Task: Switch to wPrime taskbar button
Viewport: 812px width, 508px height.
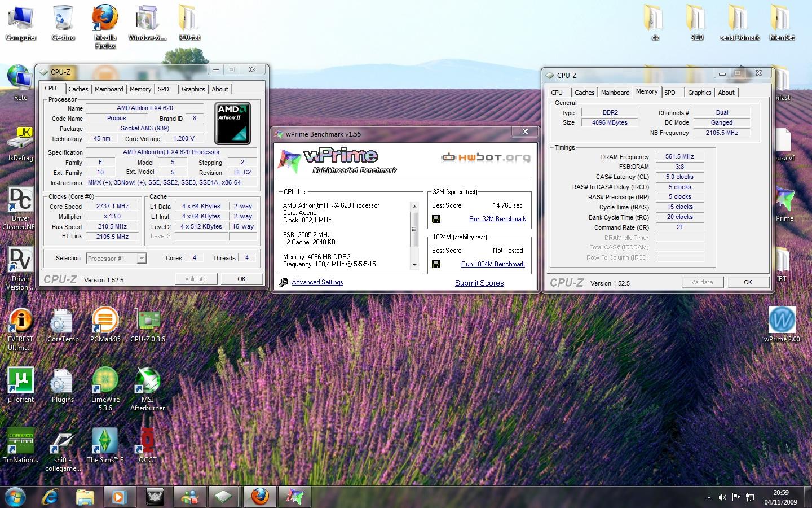Action: pos(294,497)
